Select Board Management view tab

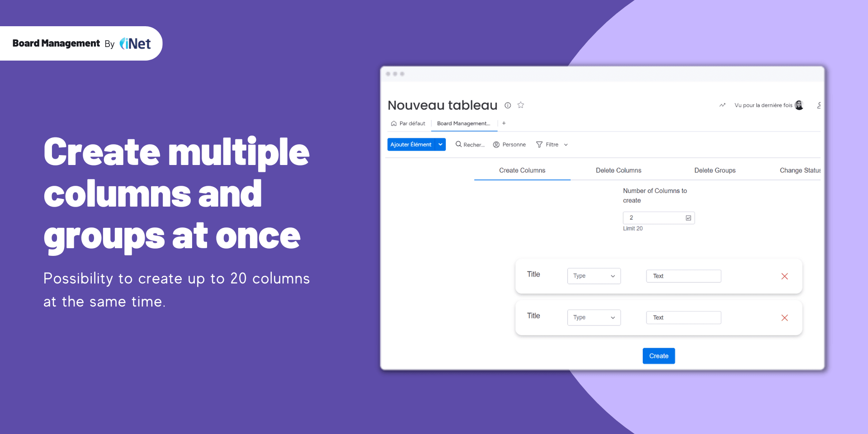464,123
